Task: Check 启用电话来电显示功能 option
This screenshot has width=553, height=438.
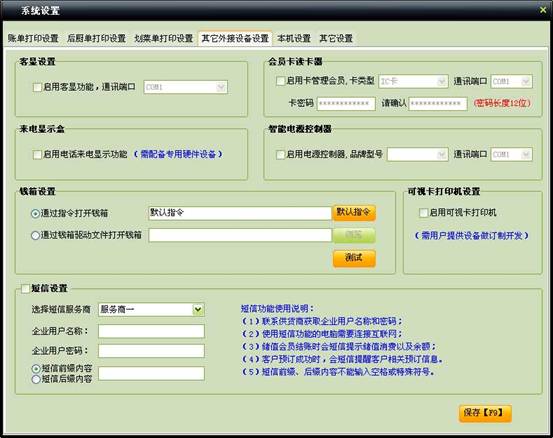Action: (x=37, y=154)
